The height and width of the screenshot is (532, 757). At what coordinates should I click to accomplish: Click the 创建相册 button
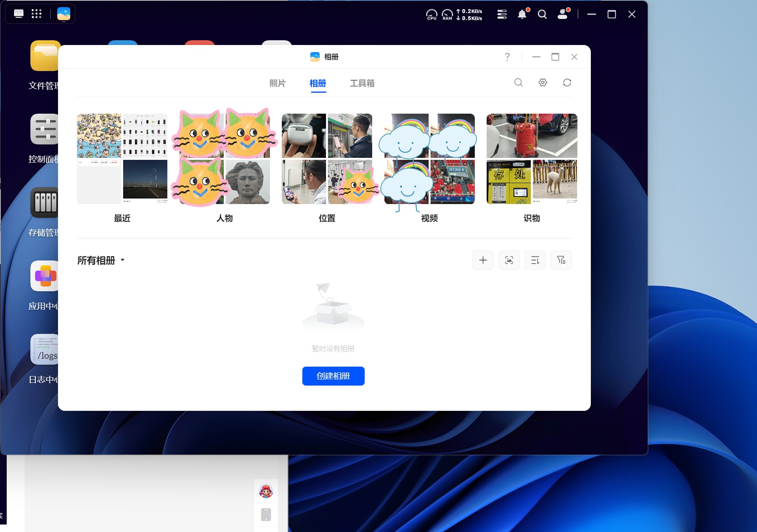click(x=334, y=376)
